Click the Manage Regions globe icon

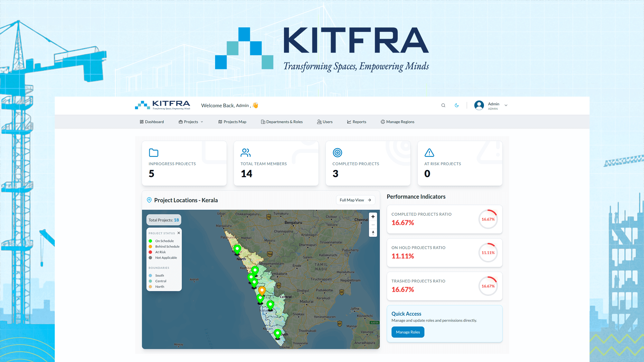coord(383,122)
